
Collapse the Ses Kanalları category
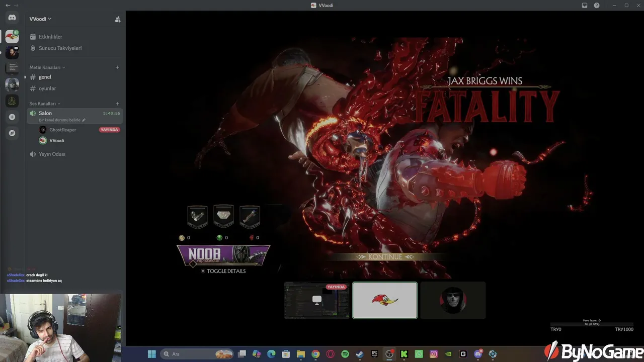[x=45, y=104]
